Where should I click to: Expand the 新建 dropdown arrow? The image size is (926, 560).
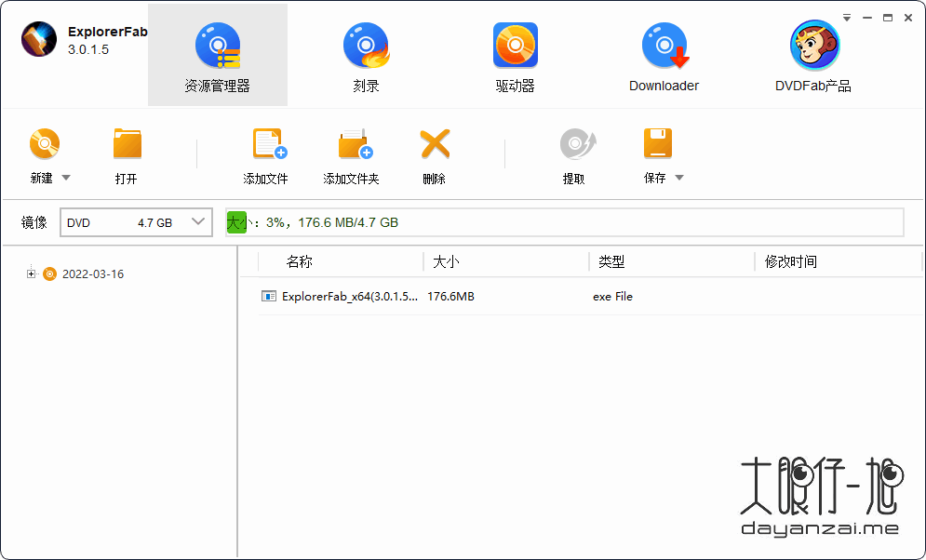66,178
